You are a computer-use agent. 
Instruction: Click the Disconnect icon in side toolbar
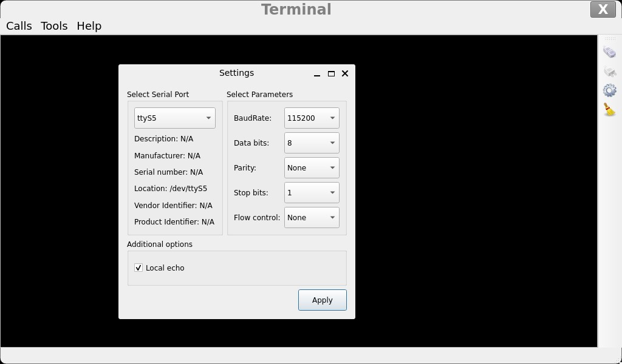pos(609,72)
